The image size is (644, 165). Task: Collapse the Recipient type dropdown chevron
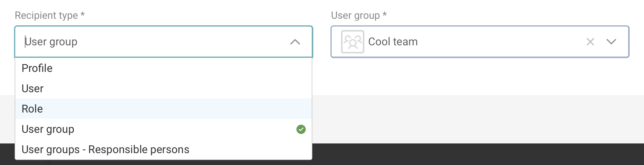(x=295, y=42)
